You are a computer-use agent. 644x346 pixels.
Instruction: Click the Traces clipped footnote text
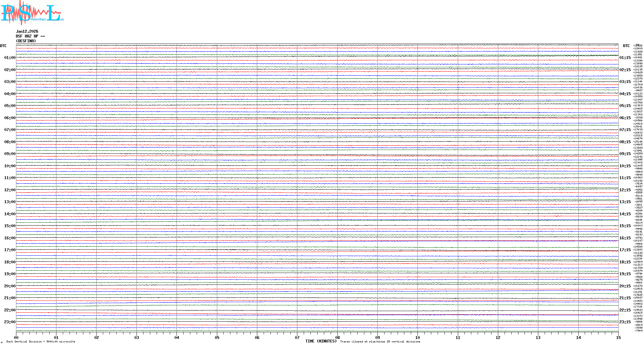click(380, 342)
